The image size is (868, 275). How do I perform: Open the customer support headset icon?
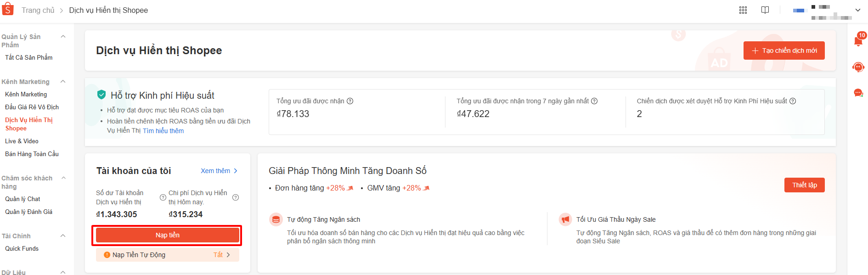pos(858,67)
